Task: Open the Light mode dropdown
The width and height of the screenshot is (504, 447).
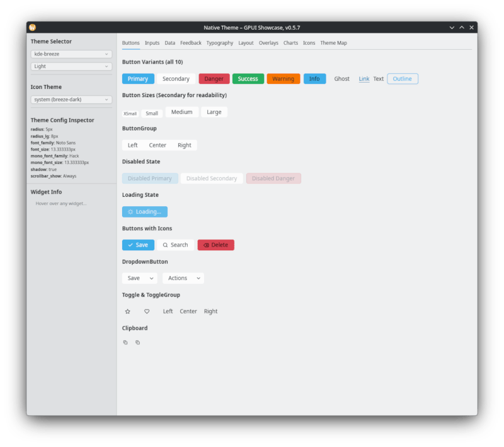Action: [x=71, y=66]
